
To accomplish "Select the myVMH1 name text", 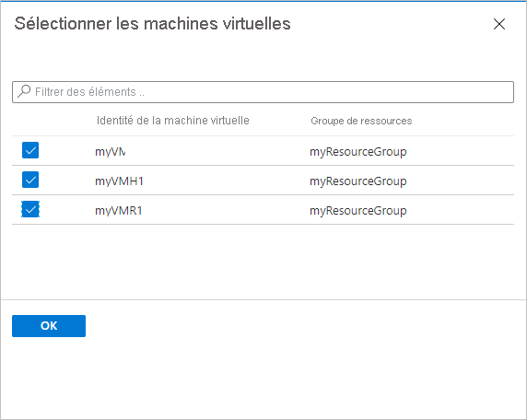I will click(120, 181).
